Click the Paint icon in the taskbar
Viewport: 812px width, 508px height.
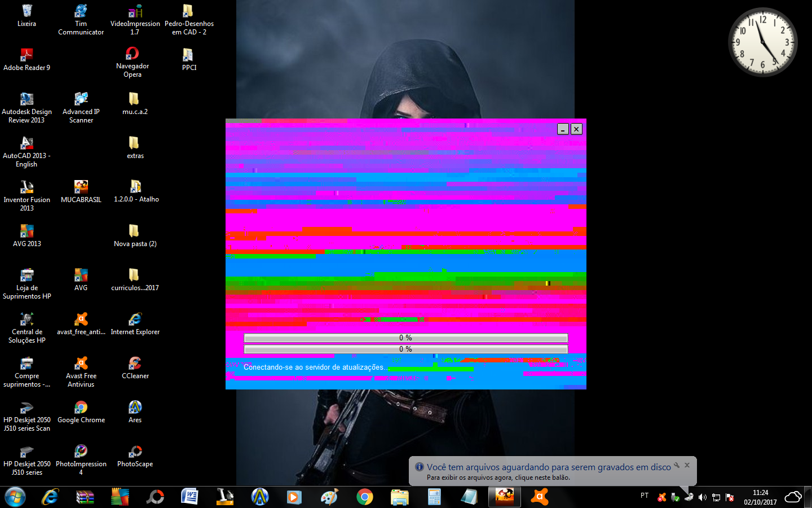point(329,497)
